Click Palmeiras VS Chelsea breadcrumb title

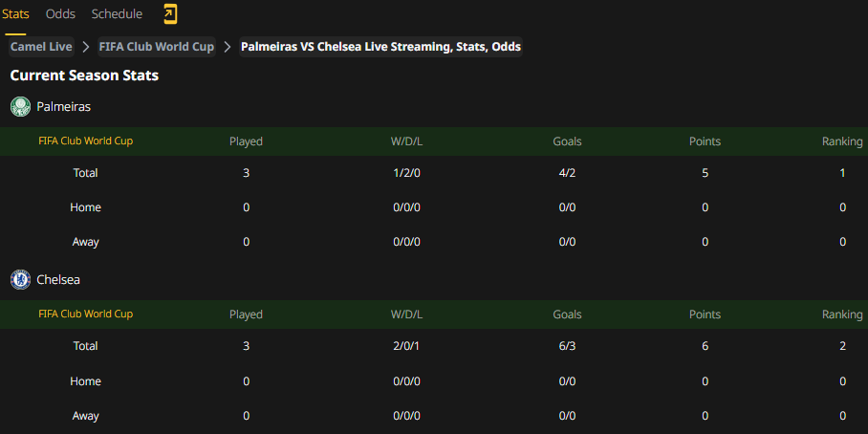click(x=380, y=47)
